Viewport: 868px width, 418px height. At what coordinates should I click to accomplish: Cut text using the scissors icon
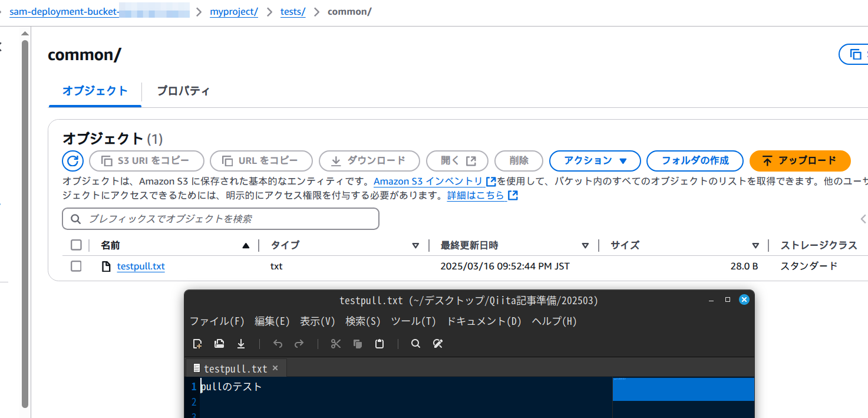click(x=335, y=343)
